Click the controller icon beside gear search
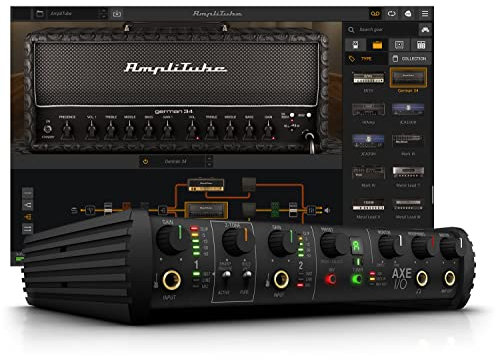This screenshot has width=496, height=360. coord(425,30)
